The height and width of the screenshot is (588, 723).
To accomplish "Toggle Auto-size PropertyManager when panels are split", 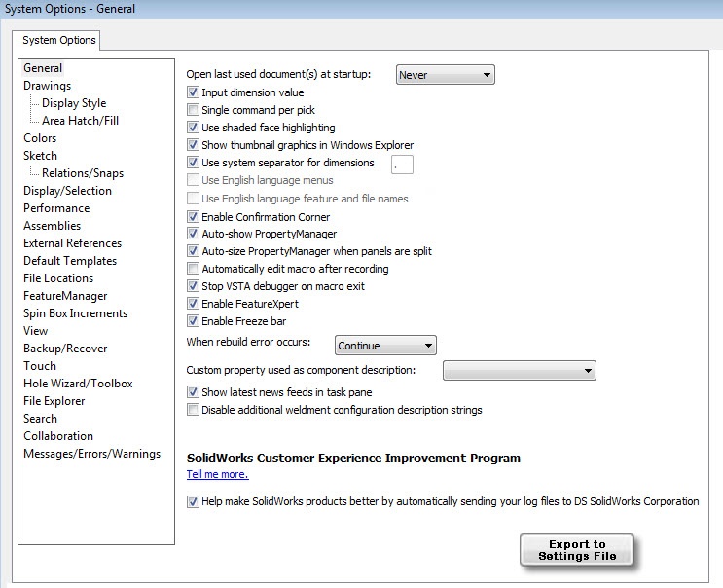I will [193, 251].
